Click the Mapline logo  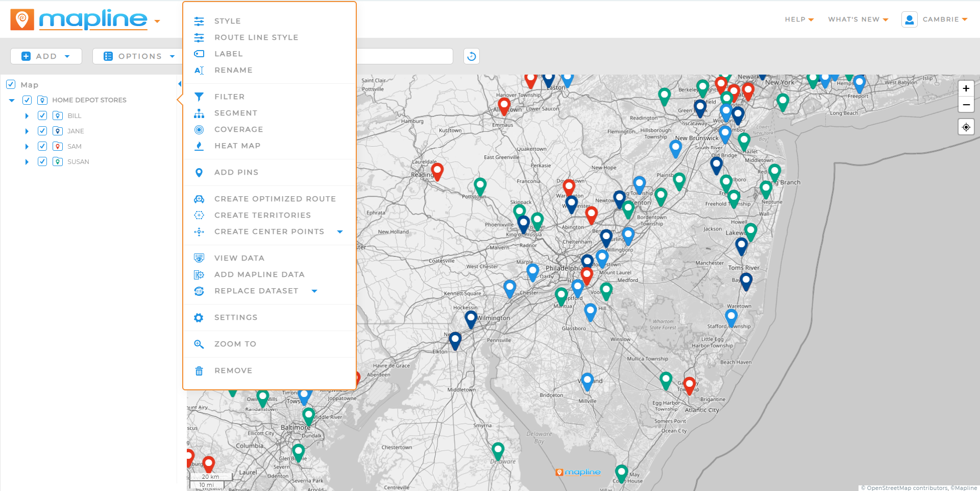[x=80, y=19]
